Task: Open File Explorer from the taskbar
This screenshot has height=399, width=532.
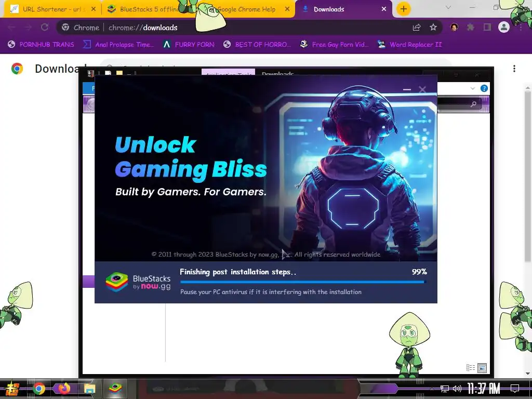Action: [x=89, y=389]
